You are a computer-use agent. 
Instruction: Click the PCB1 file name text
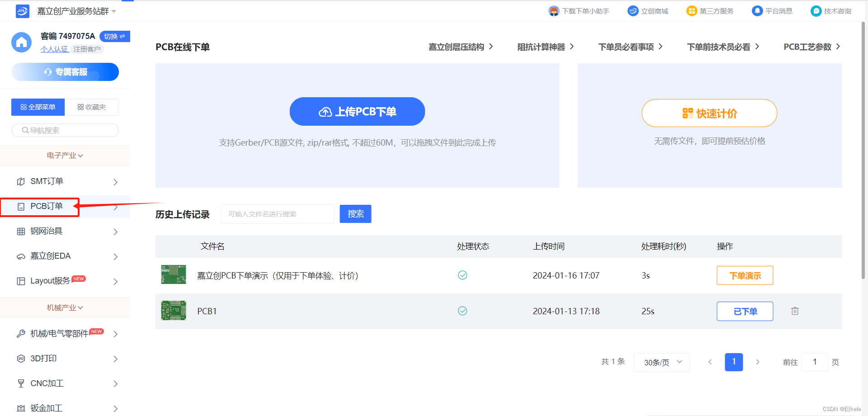pos(207,311)
